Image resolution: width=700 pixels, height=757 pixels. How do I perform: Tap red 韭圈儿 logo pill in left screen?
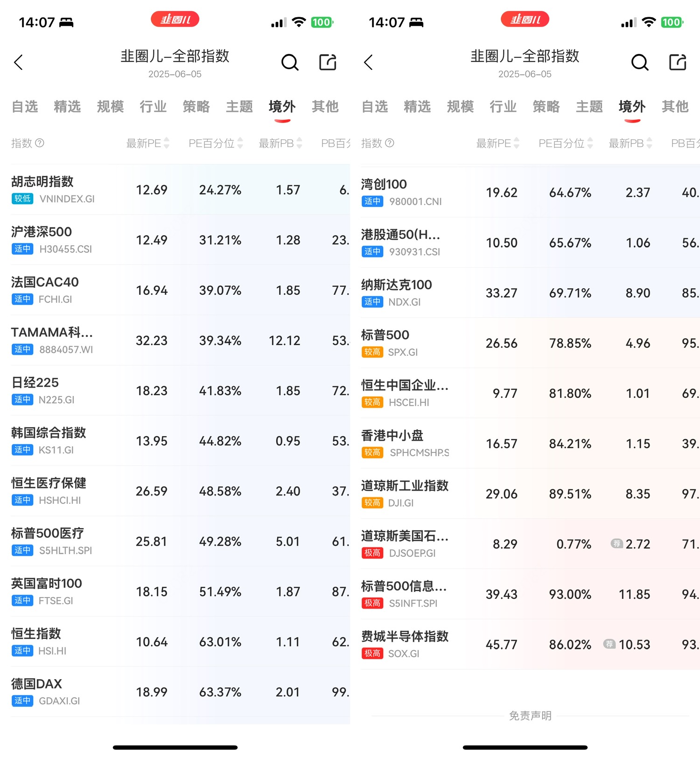(x=175, y=19)
